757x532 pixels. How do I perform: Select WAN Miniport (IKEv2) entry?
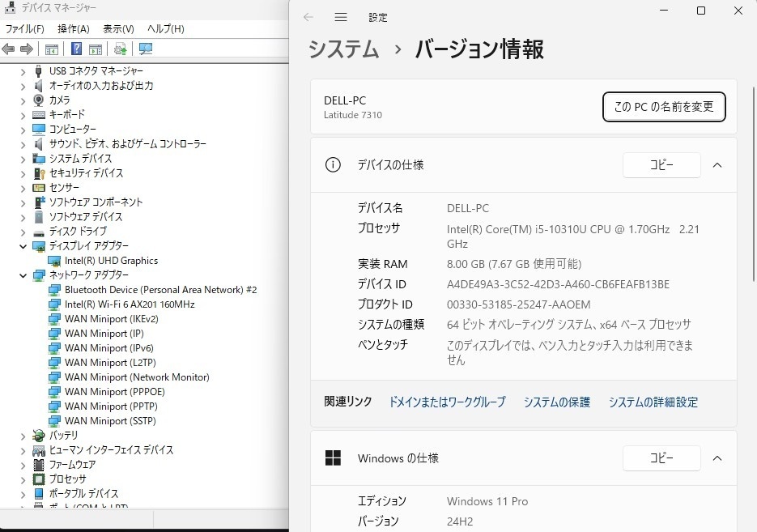click(112, 318)
